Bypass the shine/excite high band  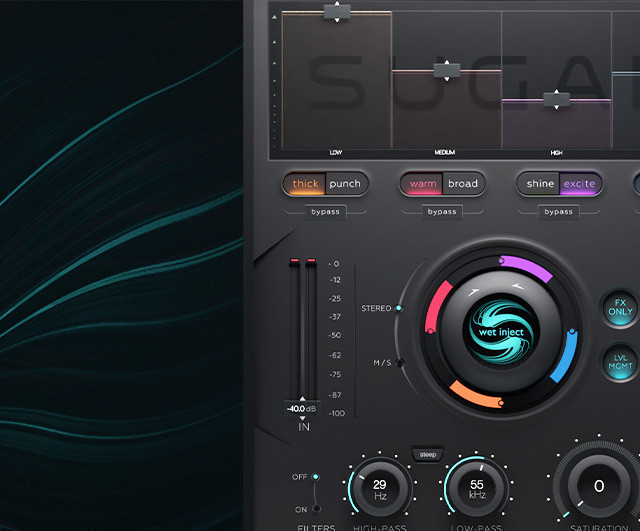(x=558, y=211)
